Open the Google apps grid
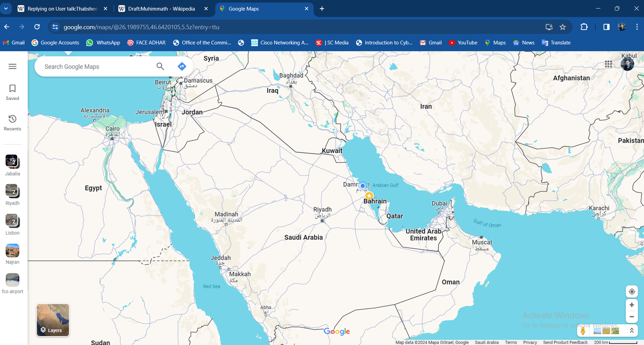 tap(609, 64)
